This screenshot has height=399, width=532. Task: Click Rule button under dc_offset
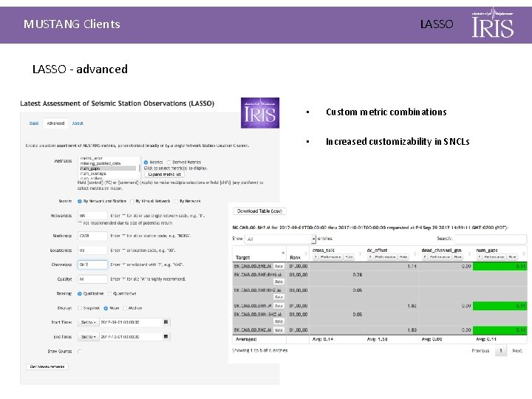[x=403, y=257]
